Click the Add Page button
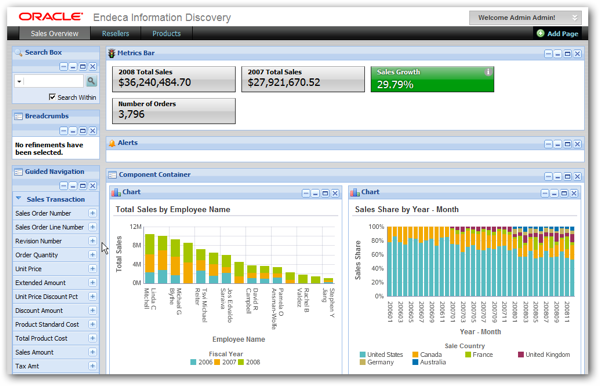 (x=558, y=33)
